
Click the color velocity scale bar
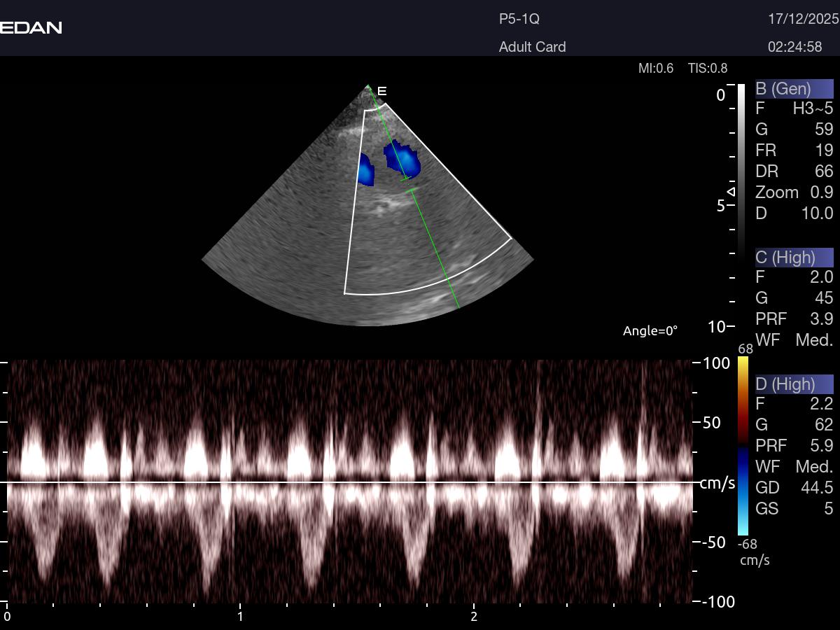[743, 446]
